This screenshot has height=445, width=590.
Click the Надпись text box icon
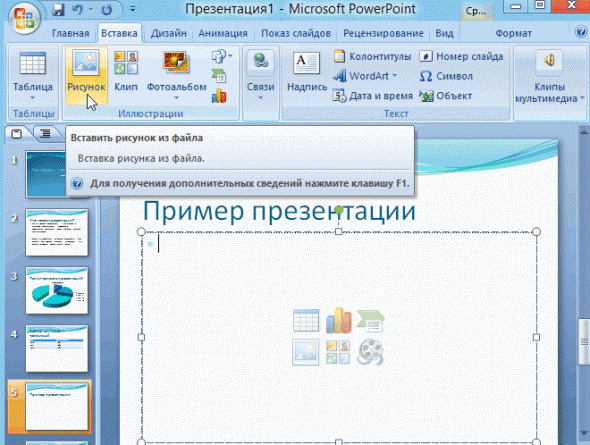tap(307, 71)
